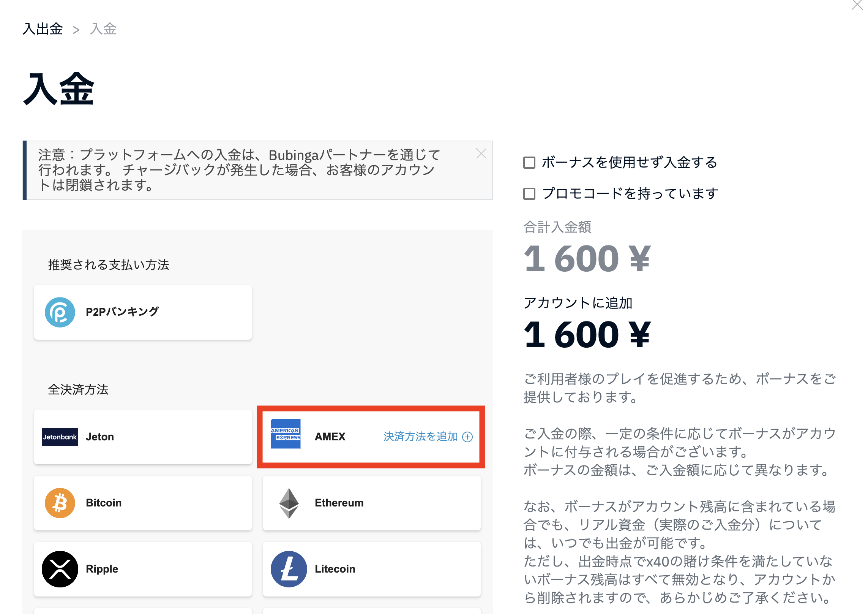The width and height of the screenshot is (868, 614).
Task: Select the American Express card icon
Action: click(x=286, y=437)
